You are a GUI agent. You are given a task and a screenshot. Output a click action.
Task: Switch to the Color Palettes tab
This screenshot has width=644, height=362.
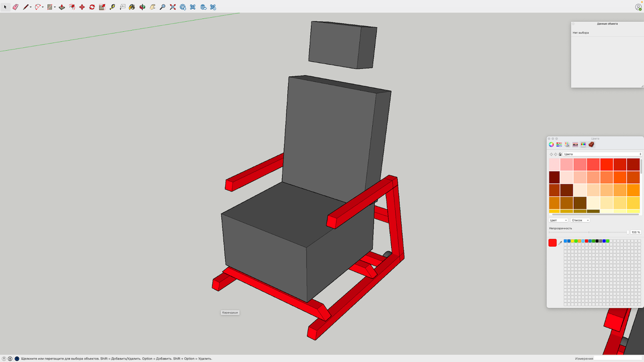point(567,144)
